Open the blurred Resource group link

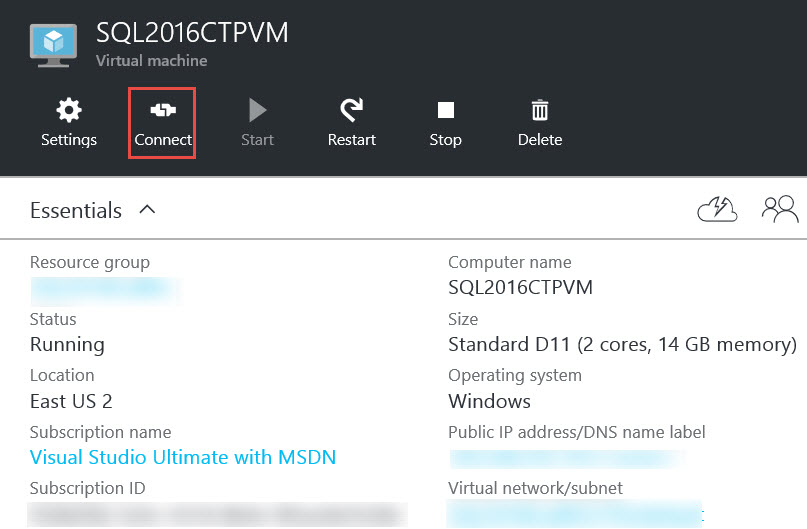106,290
